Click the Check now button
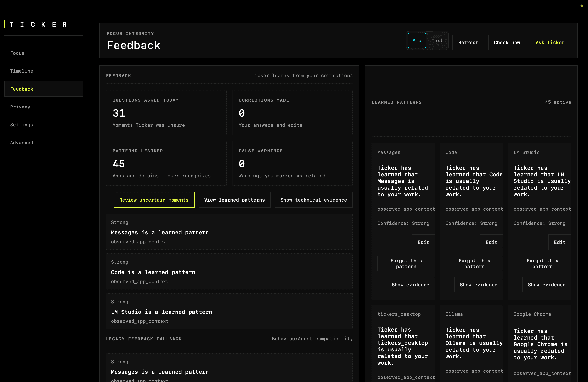This screenshot has height=382, width=588. pyautogui.click(x=507, y=42)
